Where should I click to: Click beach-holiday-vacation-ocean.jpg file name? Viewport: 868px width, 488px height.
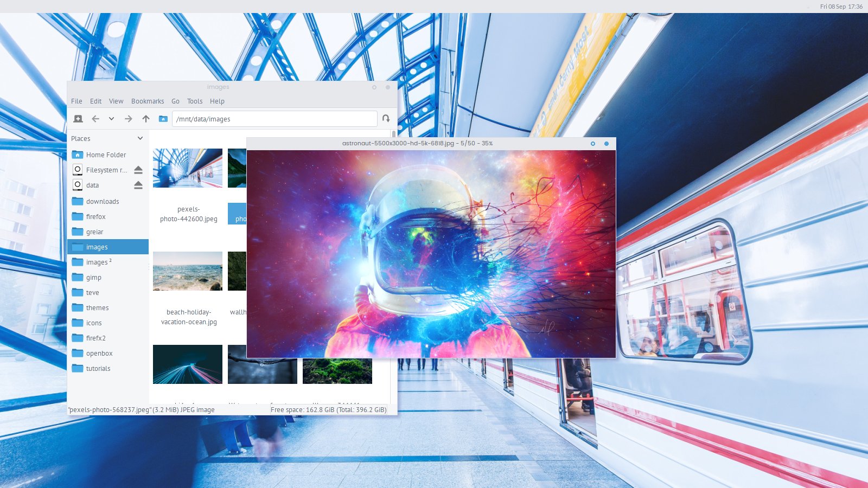click(189, 317)
